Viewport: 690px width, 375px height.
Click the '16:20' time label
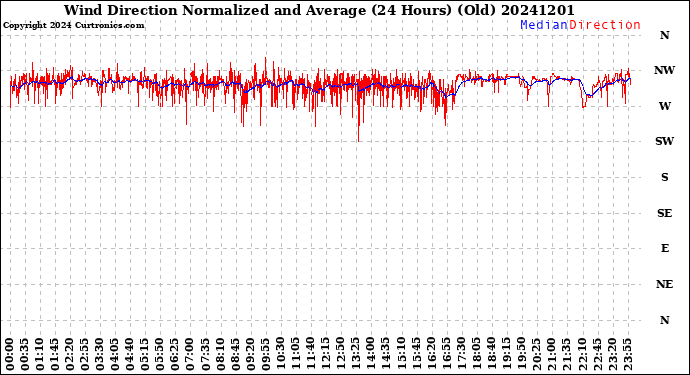pos(431,354)
